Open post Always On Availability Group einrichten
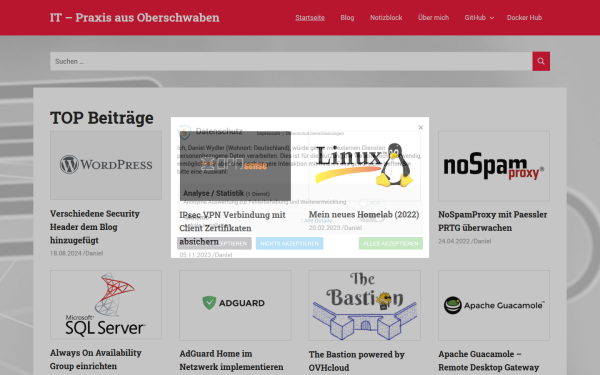Image resolution: width=600 pixels, height=375 pixels. [96, 359]
